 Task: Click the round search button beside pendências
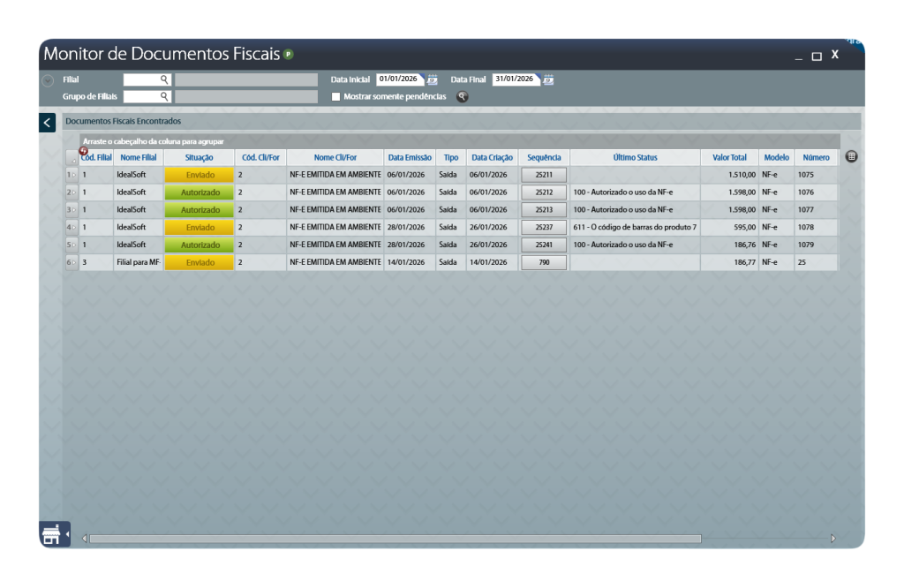pyautogui.click(x=462, y=96)
